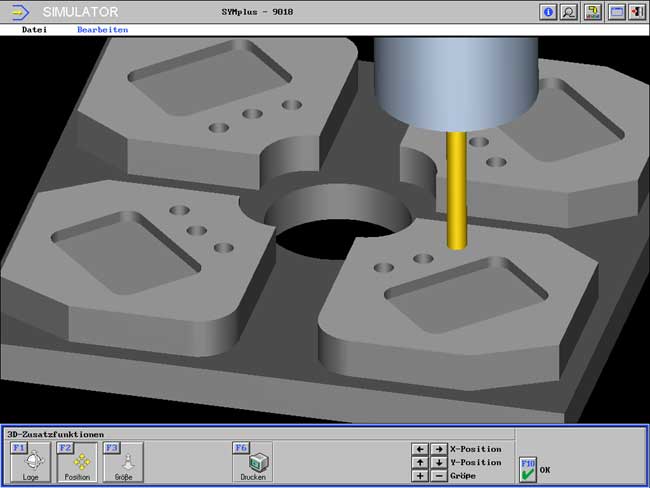Viewport: 650px width, 488px height.
Task: Click the SIMULATOR arrow logo icon
Action: pyautogui.click(x=18, y=12)
